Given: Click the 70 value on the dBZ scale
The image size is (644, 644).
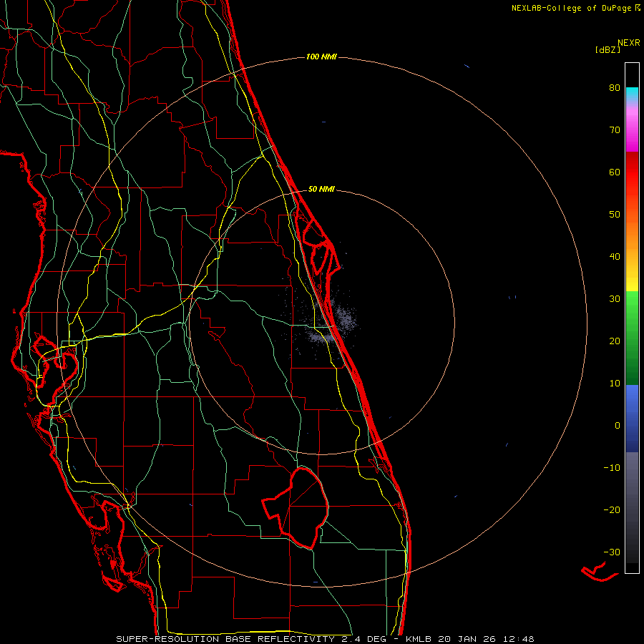Looking at the screenshot, I should coord(615,130).
